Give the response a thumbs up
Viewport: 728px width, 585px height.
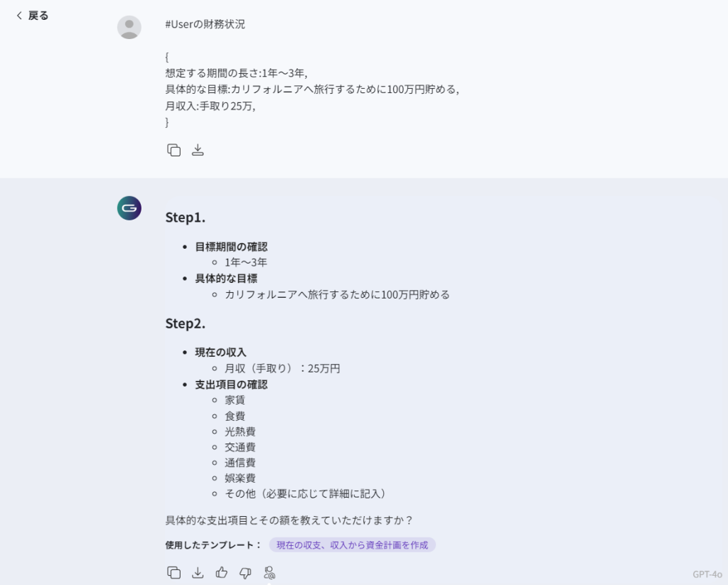222,572
